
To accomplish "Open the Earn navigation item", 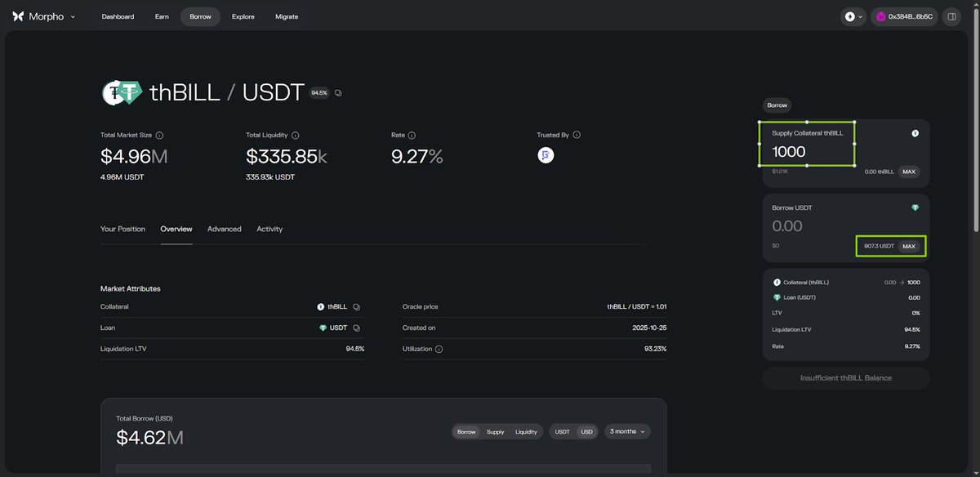I will click(162, 16).
